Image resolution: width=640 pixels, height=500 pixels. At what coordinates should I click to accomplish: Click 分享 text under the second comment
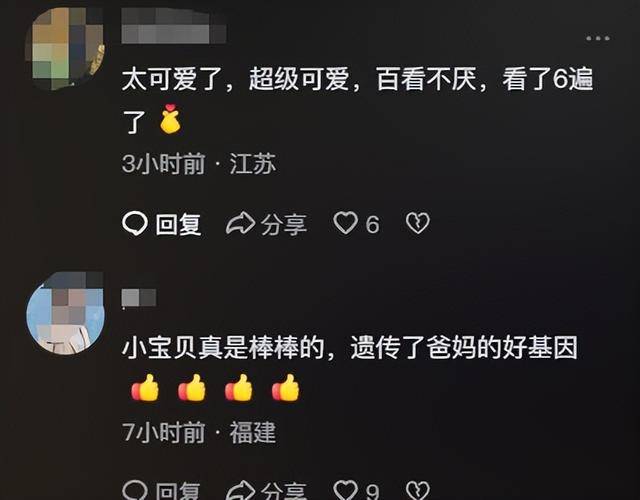284,491
